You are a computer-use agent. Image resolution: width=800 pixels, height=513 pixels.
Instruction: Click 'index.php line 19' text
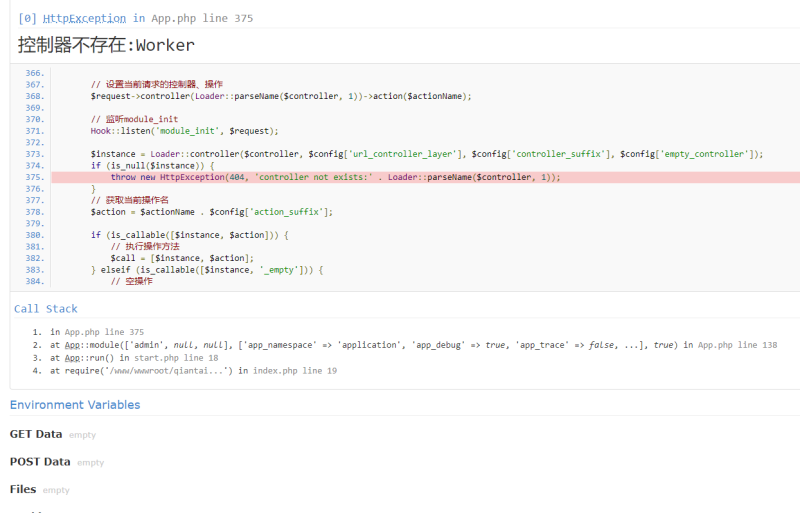tap(295, 371)
